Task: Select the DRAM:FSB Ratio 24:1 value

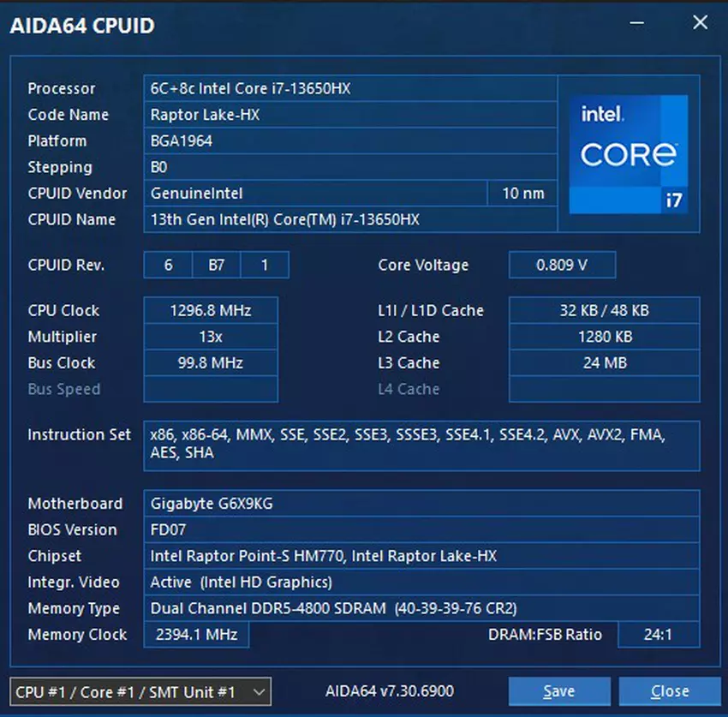Action: [658, 635]
